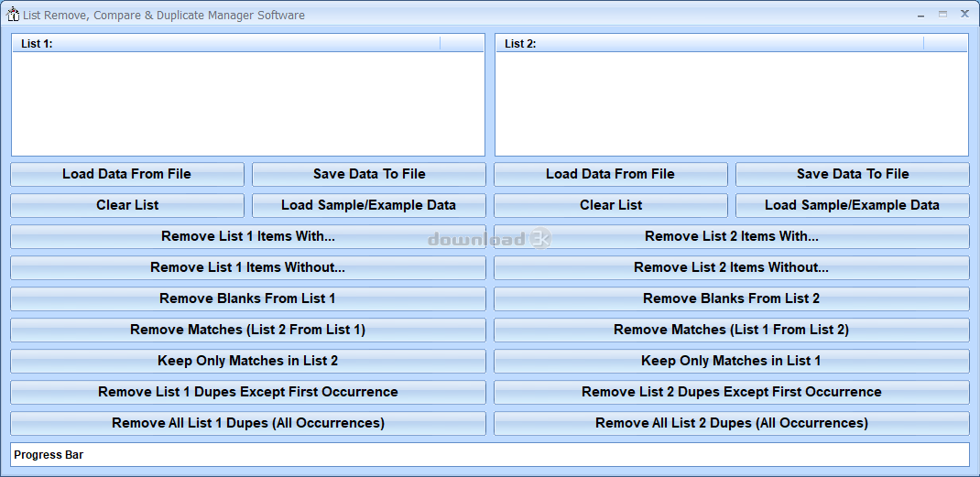Image resolution: width=980 pixels, height=477 pixels.
Task: Open Remove List 1 Items Without...
Action: click(x=248, y=267)
